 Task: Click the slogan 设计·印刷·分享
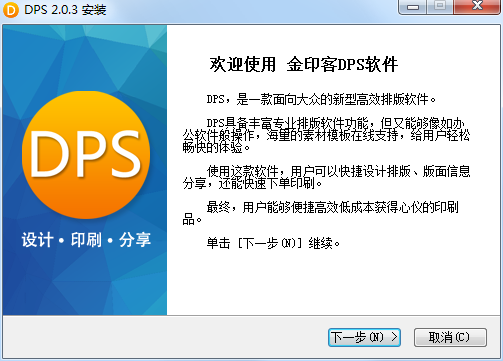coord(86,240)
